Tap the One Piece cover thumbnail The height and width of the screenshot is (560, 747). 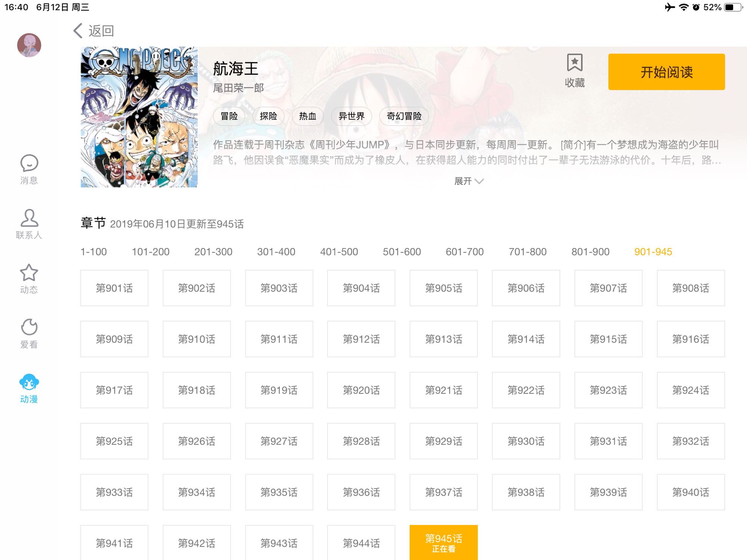click(x=139, y=117)
